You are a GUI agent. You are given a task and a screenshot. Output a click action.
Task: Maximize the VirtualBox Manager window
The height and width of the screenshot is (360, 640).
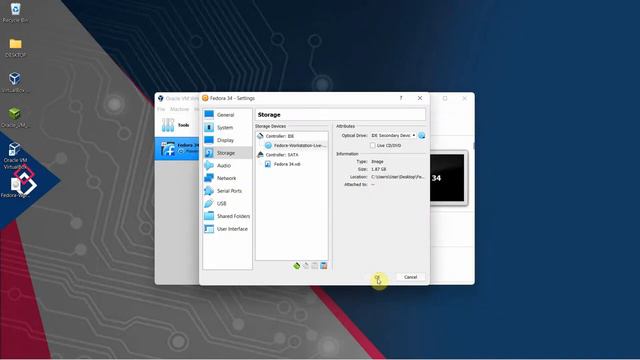pyautogui.click(x=445, y=98)
